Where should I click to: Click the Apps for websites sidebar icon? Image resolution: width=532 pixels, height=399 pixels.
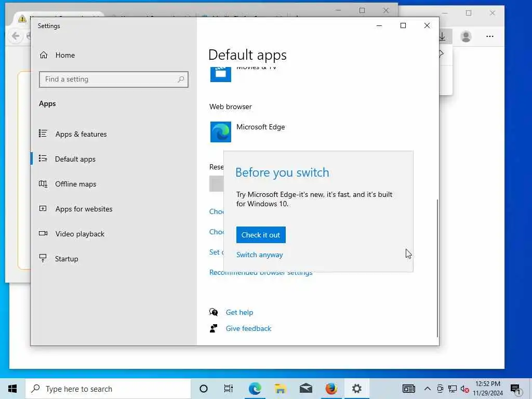(x=43, y=208)
